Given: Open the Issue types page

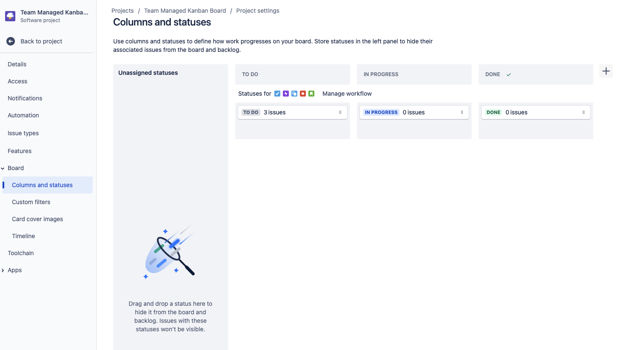Looking at the screenshot, I should (x=23, y=133).
